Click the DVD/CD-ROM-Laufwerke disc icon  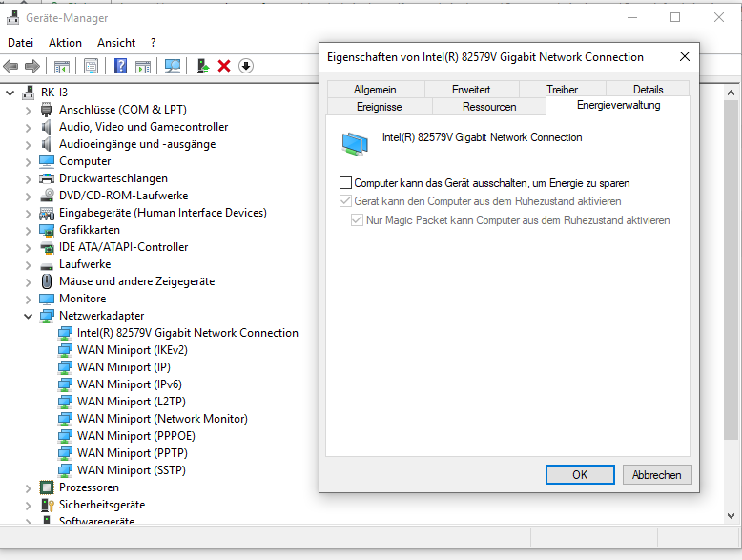[x=47, y=196]
